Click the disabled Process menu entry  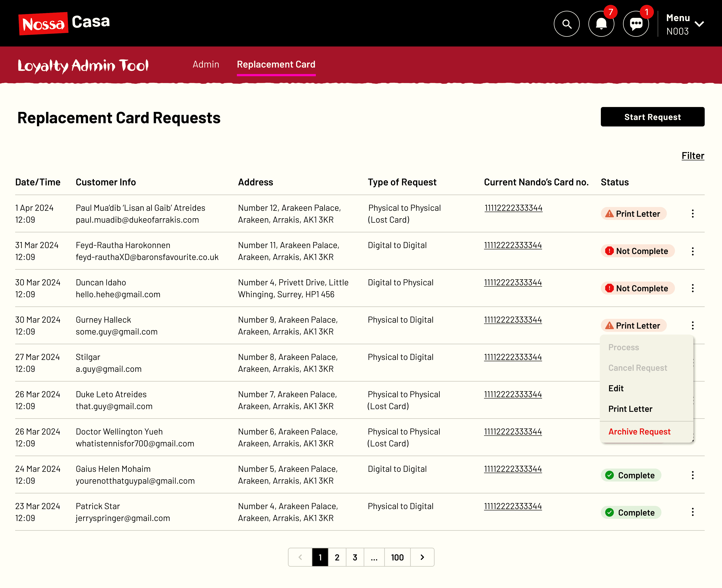click(x=623, y=348)
